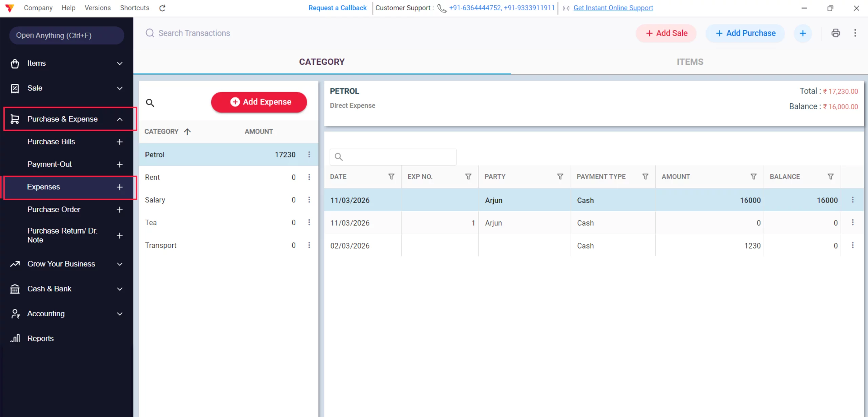This screenshot has width=868, height=417.
Task: Open the three-dot menu for Petrol category
Action: (309, 155)
